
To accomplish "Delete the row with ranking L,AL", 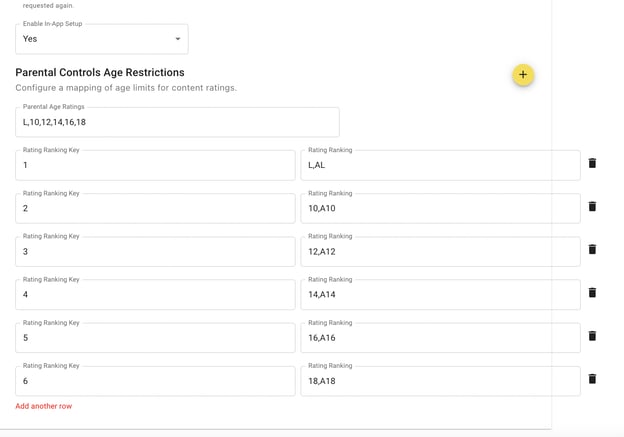I will (592, 163).
